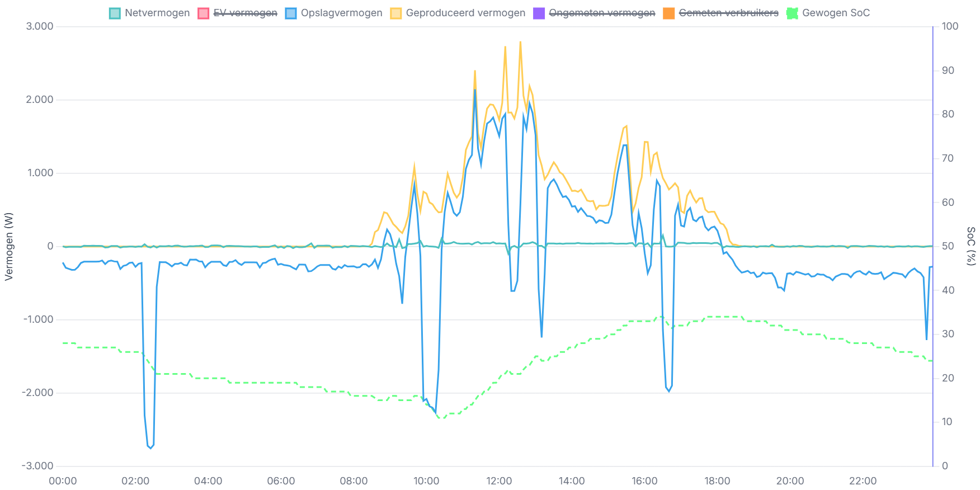Click the 12:00 x-axis label
This screenshot has width=980, height=490.
coord(499,481)
